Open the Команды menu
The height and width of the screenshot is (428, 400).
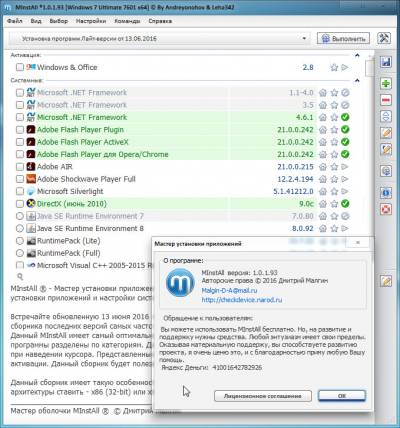[127, 21]
